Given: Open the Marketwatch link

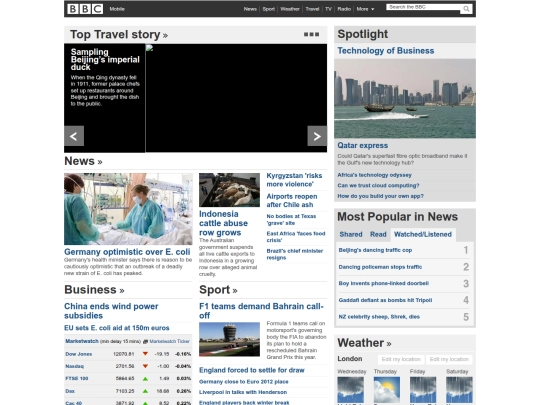Looking at the screenshot, I should [82, 341].
